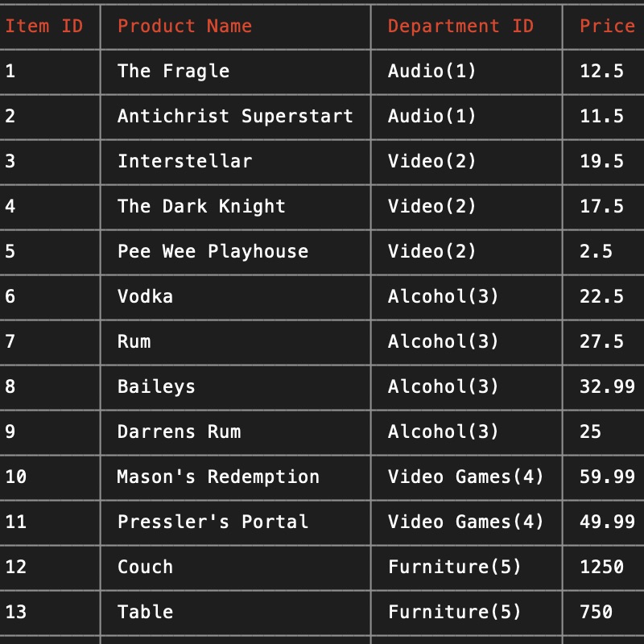Click the Couch product name
This screenshot has height=644, width=644.
pos(145,567)
